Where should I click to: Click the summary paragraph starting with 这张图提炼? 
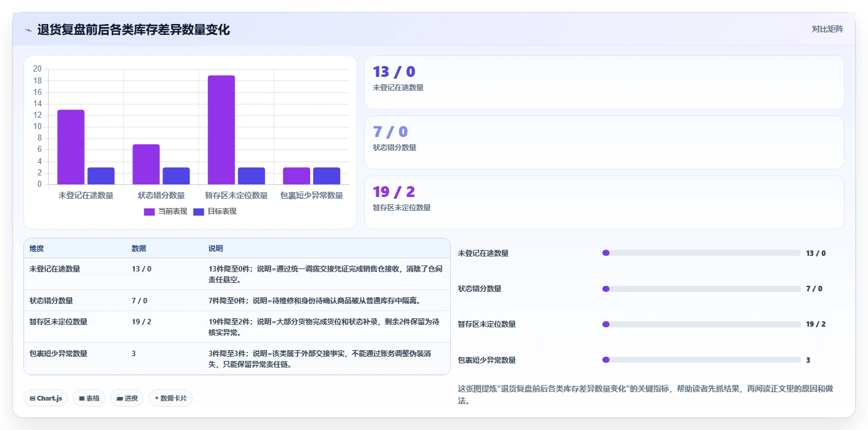[645, 395]
